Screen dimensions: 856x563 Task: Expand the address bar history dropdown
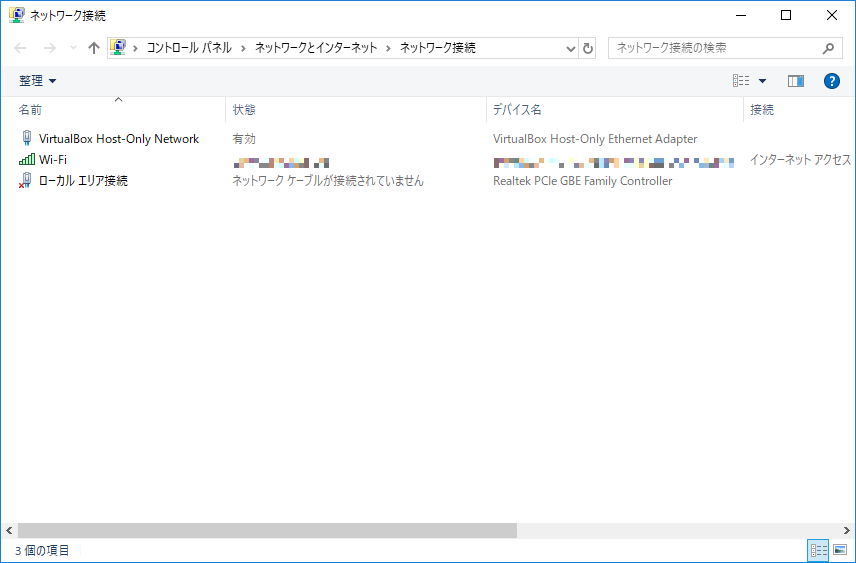click(570, 48)
